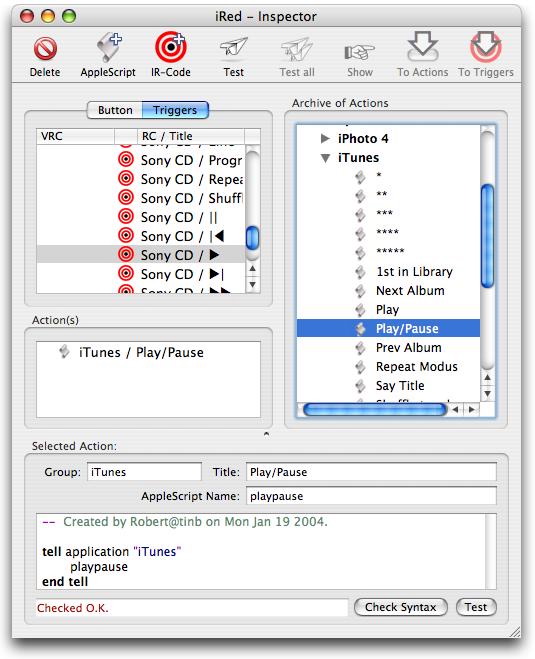Select the Play/Pause action in archive
This screenshot has height=659, width=535.
pos(388,329)
